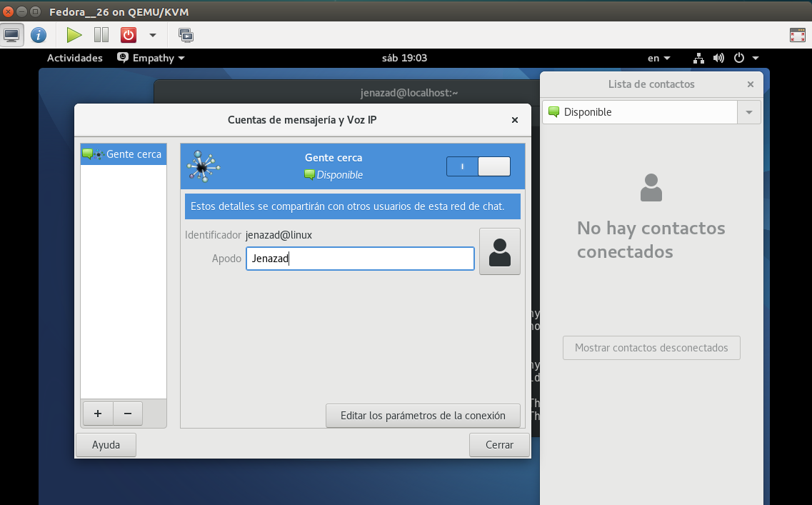
Task: Toggle the Gente cerca account switch
Action: 478,166
